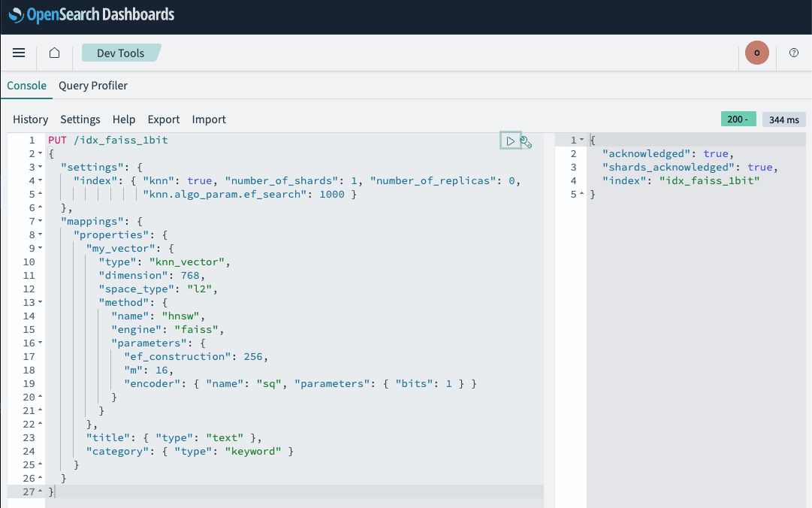Open the wrench request options icon

526,142
